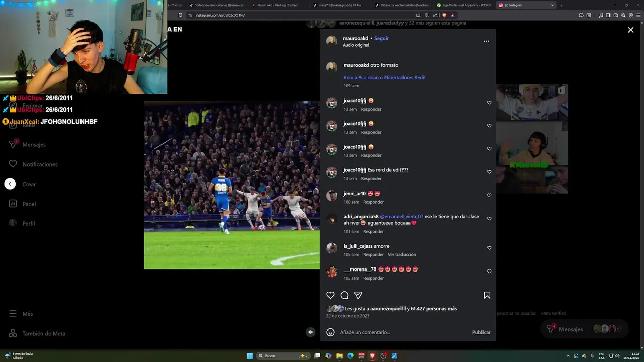Follow maurooakd with the Seguir link
This screenshot has height=362, width=644.
pyautogui.click(x=381, y=38)
